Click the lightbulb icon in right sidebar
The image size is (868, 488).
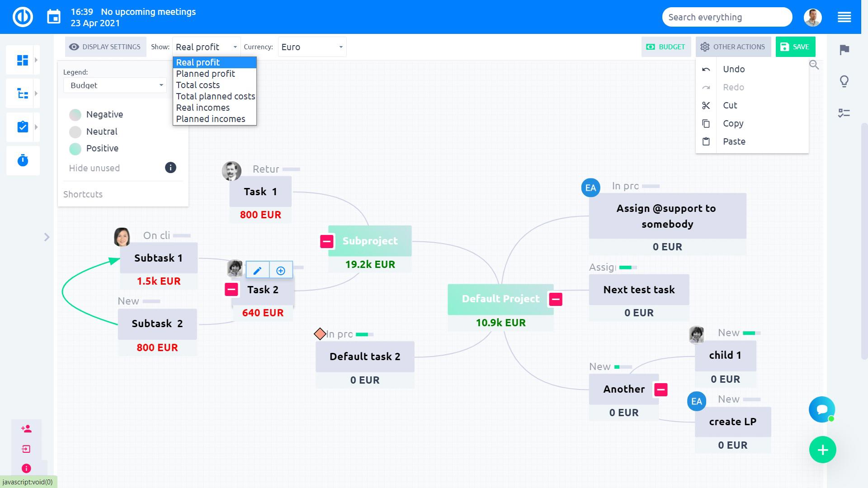(844, 81)
